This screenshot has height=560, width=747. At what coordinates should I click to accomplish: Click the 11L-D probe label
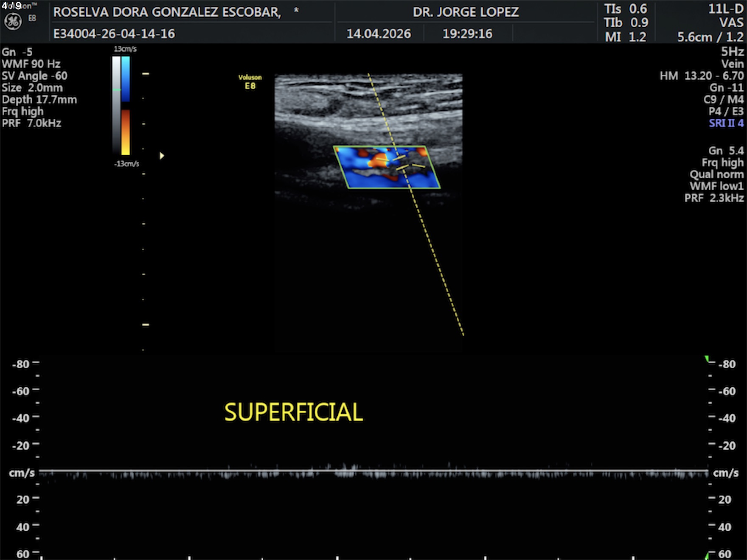(725, 9)
